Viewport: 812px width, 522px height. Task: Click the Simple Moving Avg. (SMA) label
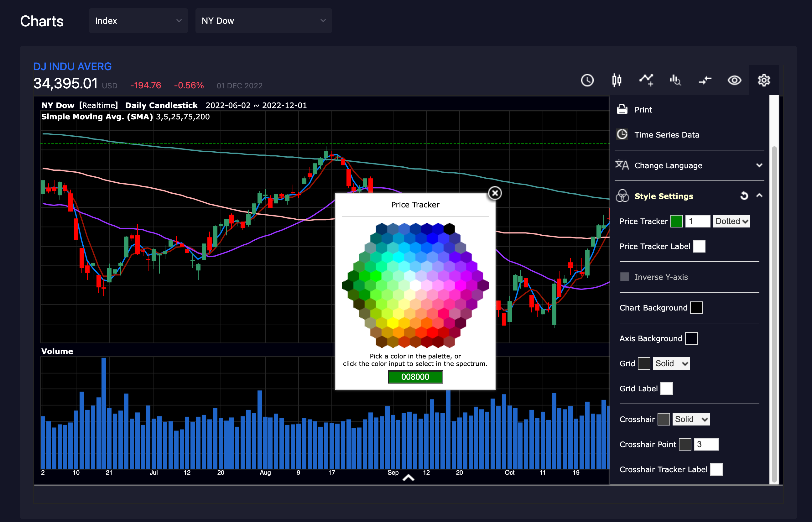point(97,117)
